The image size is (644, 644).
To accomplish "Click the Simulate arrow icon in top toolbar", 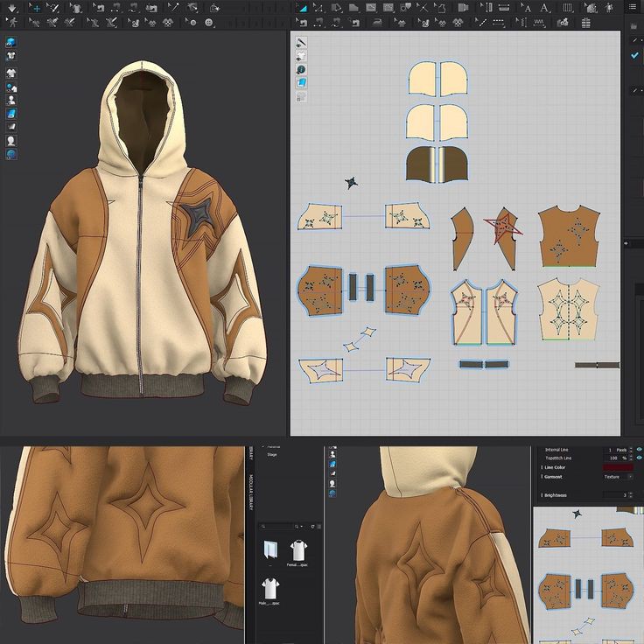I will 11,8.
